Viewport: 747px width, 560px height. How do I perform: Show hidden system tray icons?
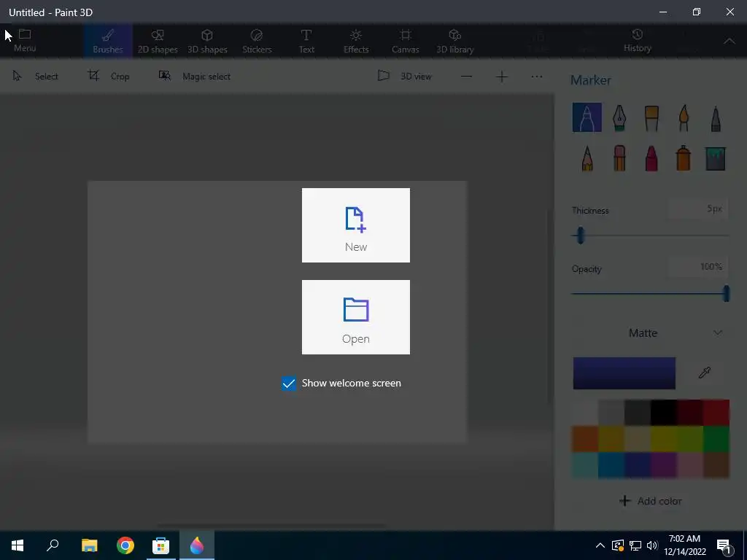[x=600, y=545]
